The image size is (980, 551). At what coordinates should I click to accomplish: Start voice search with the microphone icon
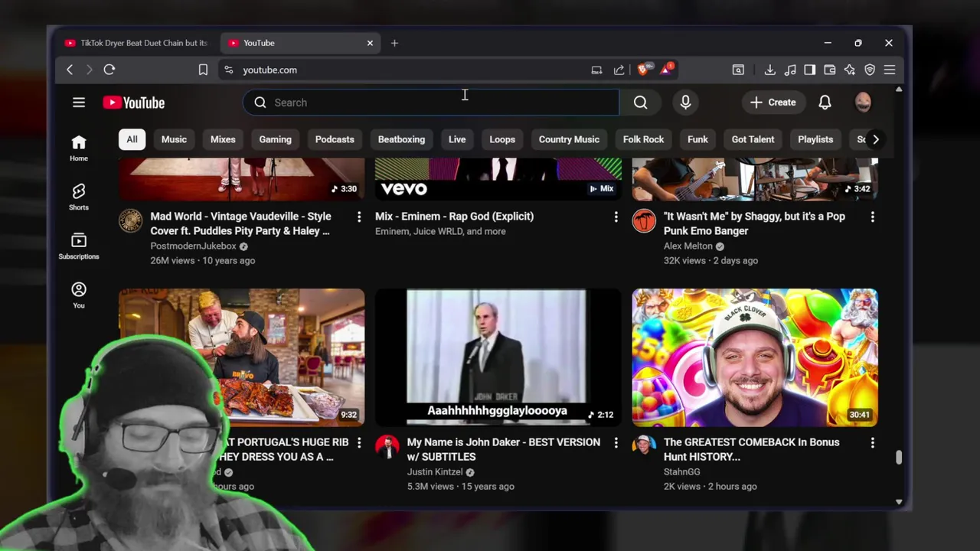tap(685, 103)
